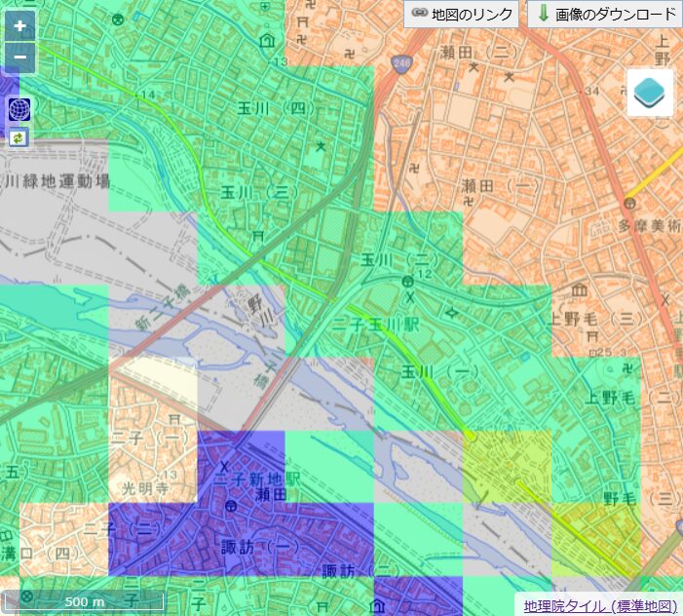Viewport: 683px width, 616px height.
Task: Click the post office symbol below 二子新地駅
Action: pyautogui.click(x=231, y=506)
